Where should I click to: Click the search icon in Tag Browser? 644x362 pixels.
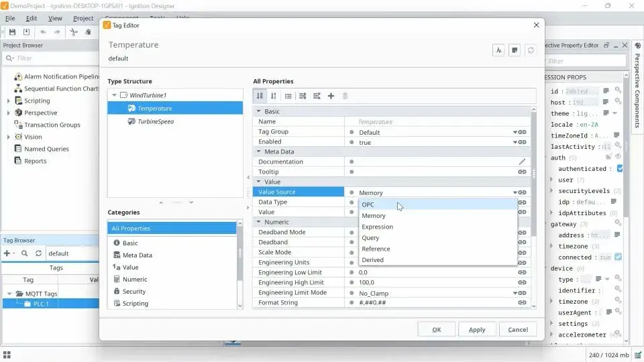coord(24,253)
